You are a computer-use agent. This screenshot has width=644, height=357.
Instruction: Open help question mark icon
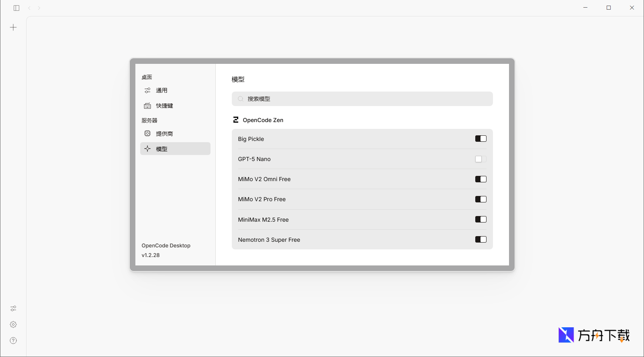click(x=13, y=341)
